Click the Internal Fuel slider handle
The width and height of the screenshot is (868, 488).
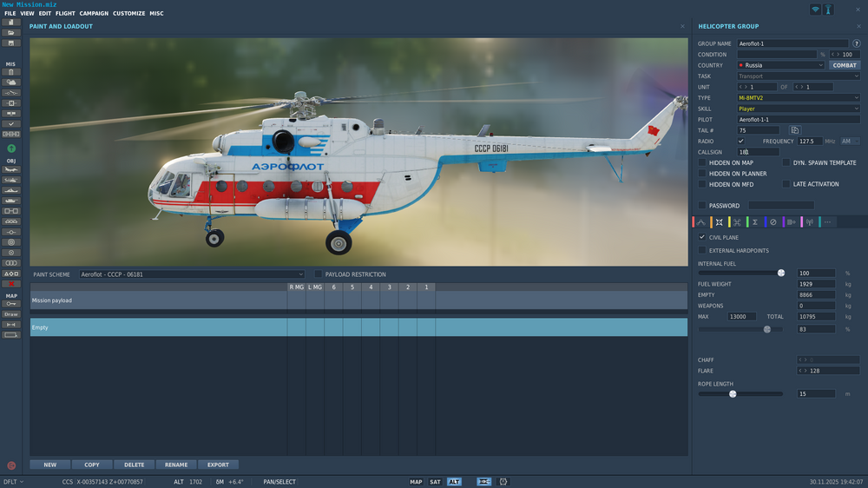[781, 273]
